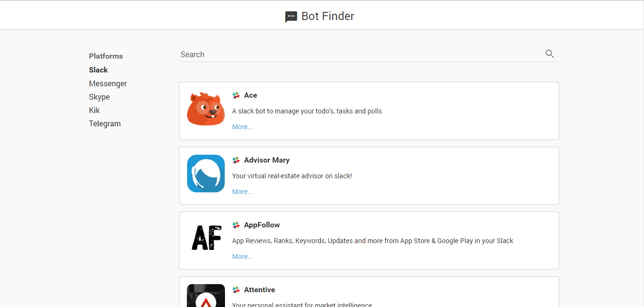Viewport: 644px width, 307px height.
Task: Click the Slack icon next to AppFollow
Action: pos(235,225)
